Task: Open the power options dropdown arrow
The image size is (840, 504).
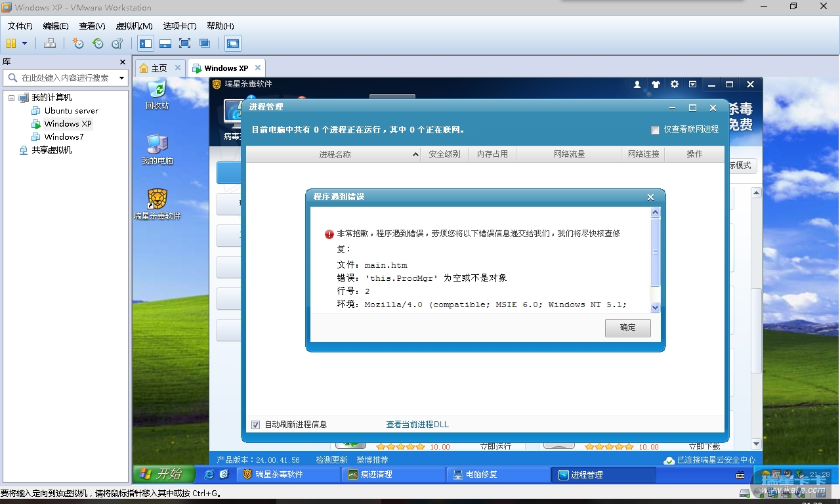Action: coord(24,43)
